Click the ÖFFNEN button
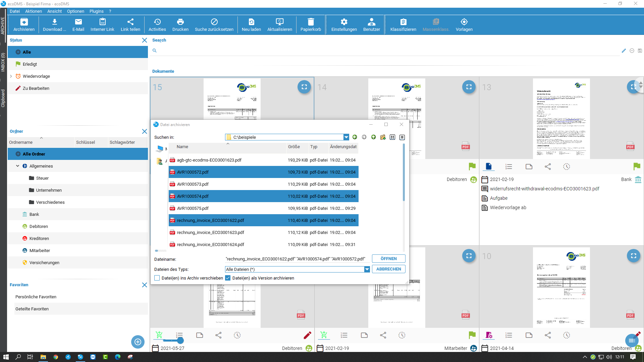 click(x=388, y=259)
